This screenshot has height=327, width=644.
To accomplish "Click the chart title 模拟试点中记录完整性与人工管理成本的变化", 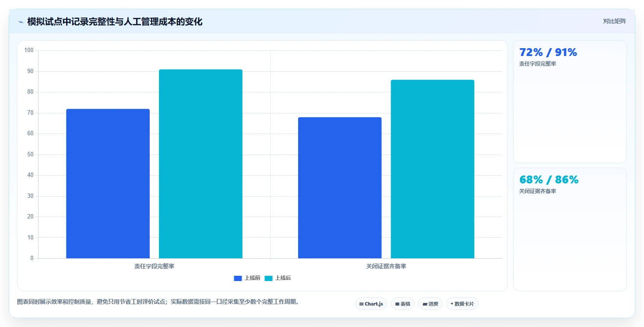I will 115,21.
